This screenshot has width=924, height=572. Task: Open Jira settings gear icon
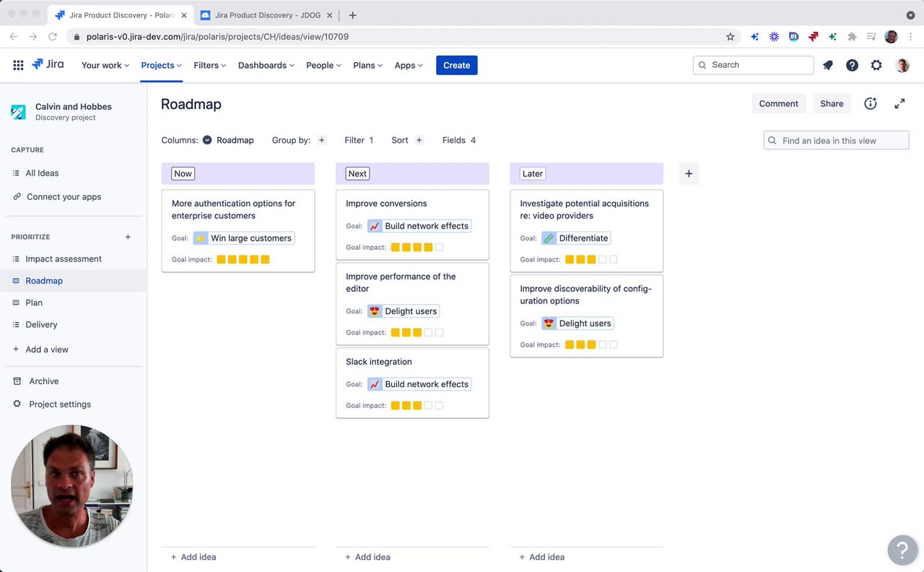876,65
